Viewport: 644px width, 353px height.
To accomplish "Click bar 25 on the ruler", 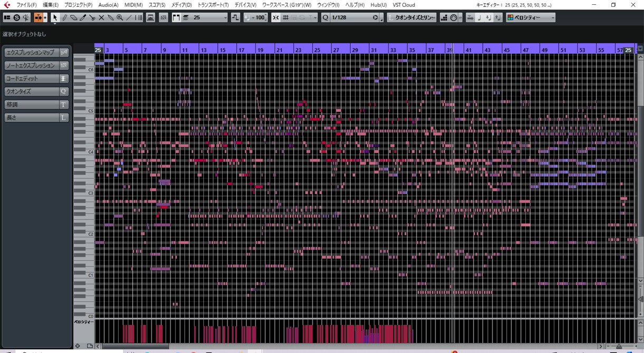I will tap(317, 50).
